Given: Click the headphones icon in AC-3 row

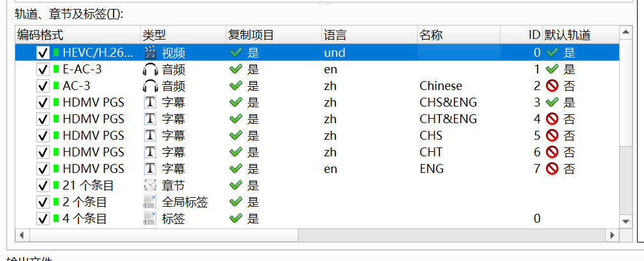Looking at the screenshot, I should pos(150,86).
